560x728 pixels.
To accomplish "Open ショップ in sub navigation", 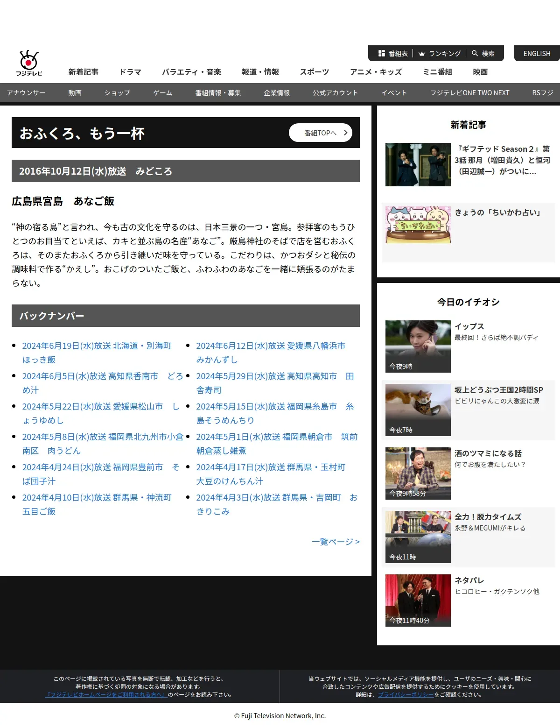I will click(x=117, y=93).
